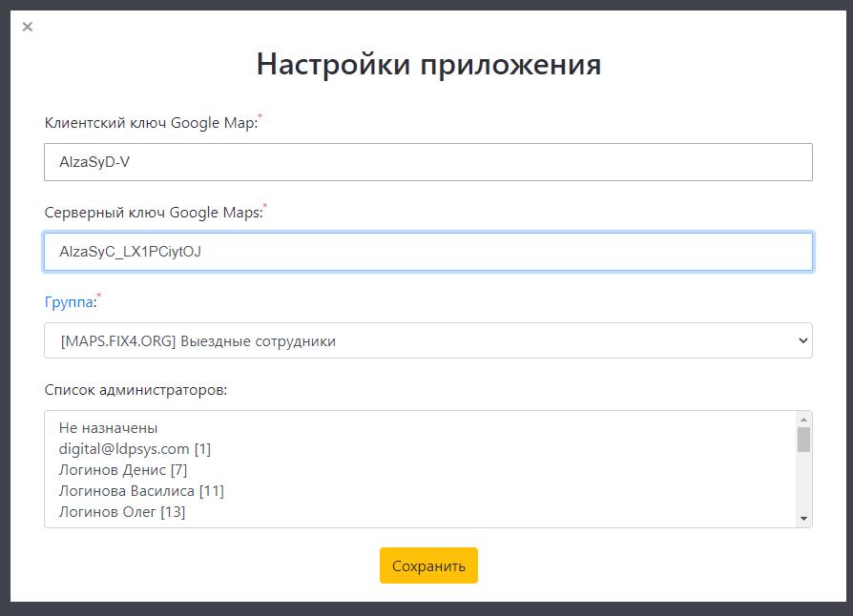Click the administrators list scroll up arrow

point(803,420)
